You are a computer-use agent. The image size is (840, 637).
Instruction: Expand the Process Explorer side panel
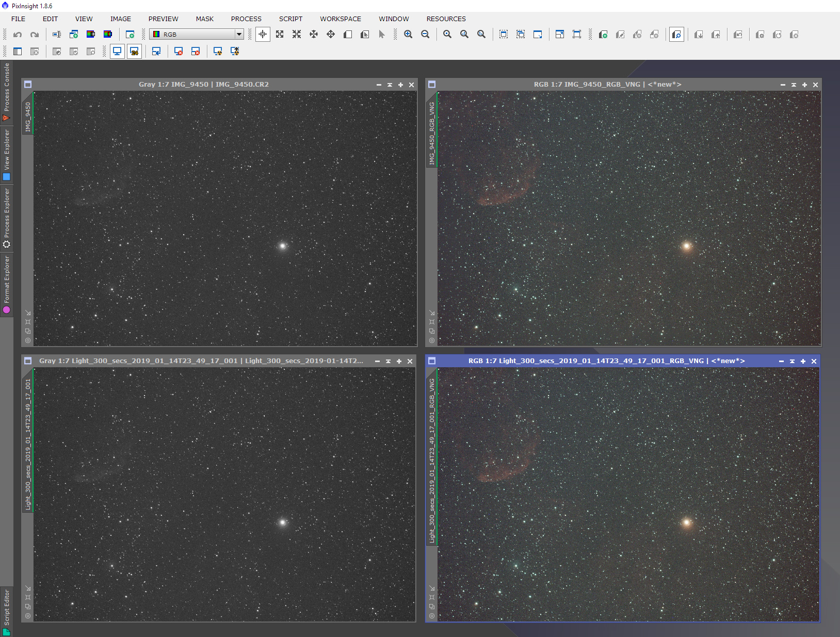click(7, 218)
